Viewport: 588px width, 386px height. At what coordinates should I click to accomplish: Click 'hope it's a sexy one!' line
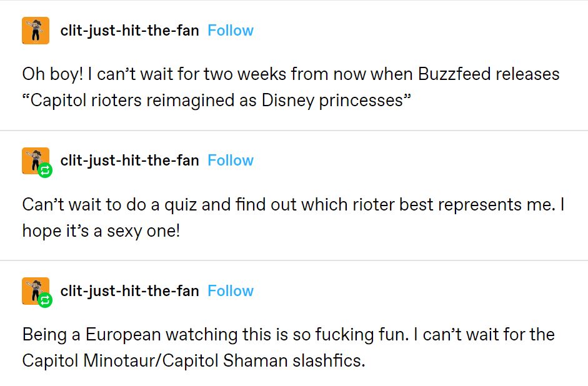(x=101, y=230)
